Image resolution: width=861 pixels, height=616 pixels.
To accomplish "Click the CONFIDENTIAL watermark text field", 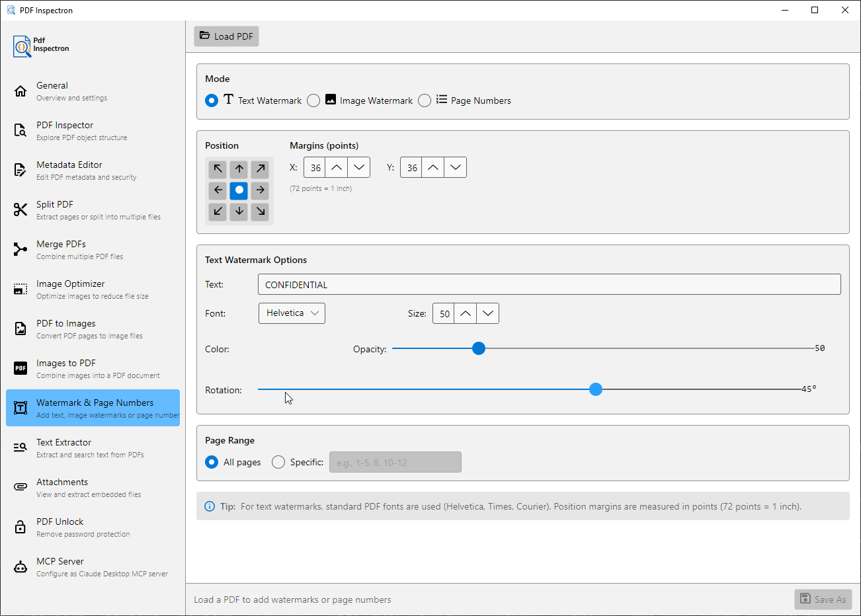I will coord(549,285).
